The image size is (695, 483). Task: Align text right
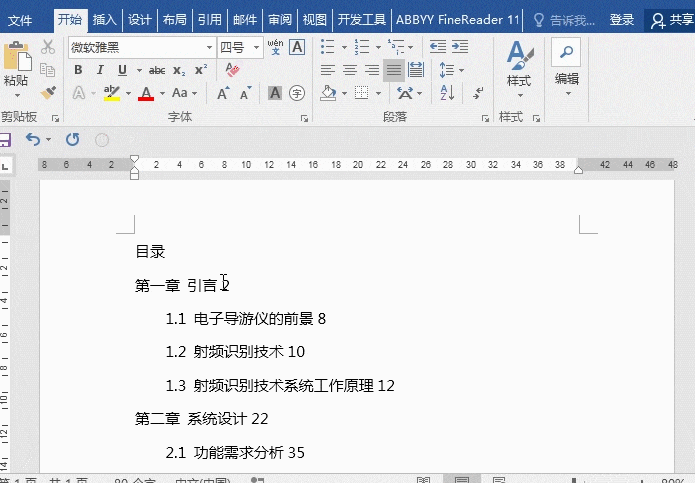[371, 70]
